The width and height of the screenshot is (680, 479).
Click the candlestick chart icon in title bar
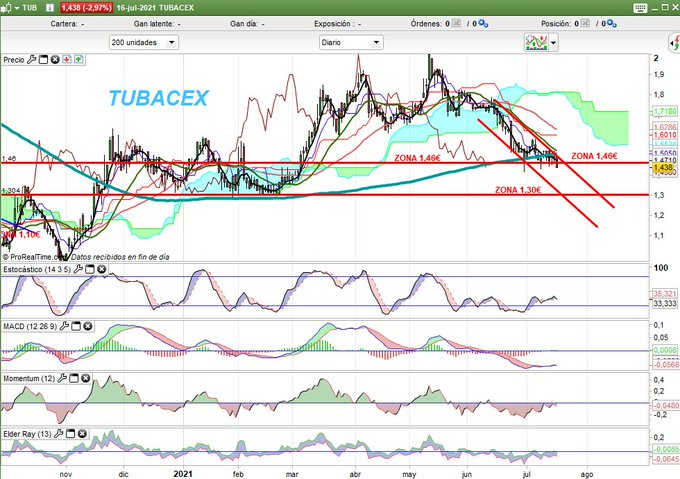tap(6, 8)
